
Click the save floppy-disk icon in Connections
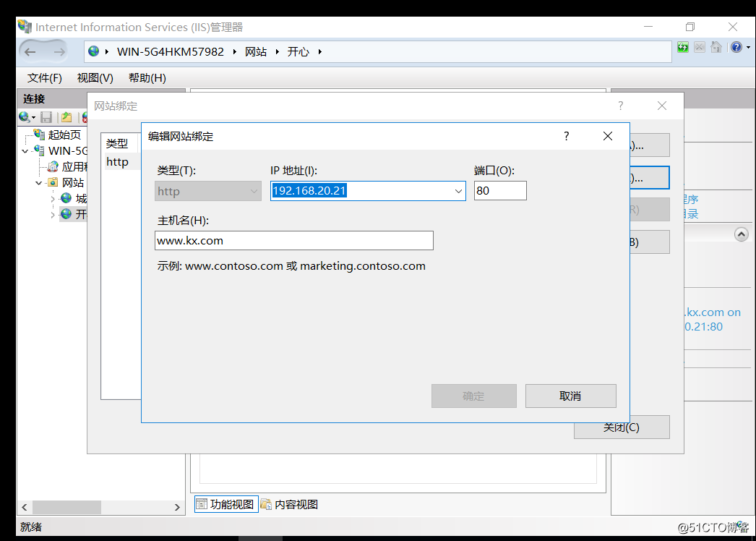(46, 116)
